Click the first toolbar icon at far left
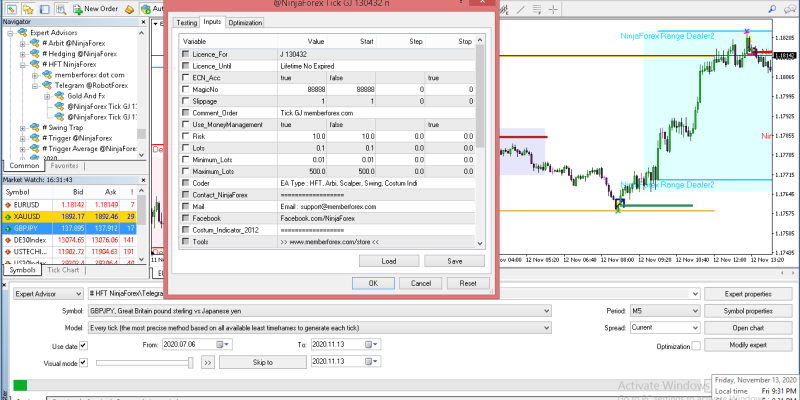This screenshot has width=800, height=400. click(x=8, y=7)
